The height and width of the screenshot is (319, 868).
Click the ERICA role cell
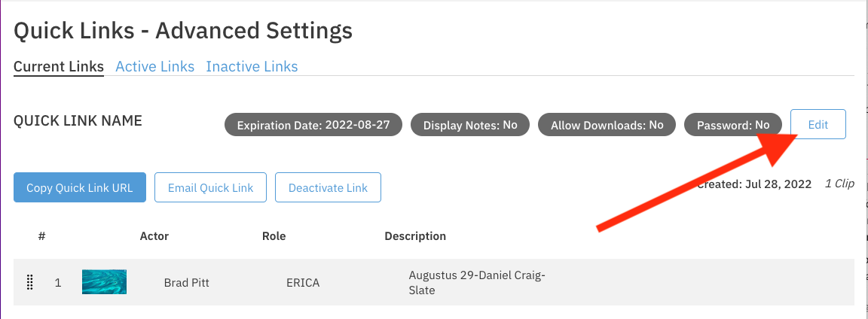303,283
